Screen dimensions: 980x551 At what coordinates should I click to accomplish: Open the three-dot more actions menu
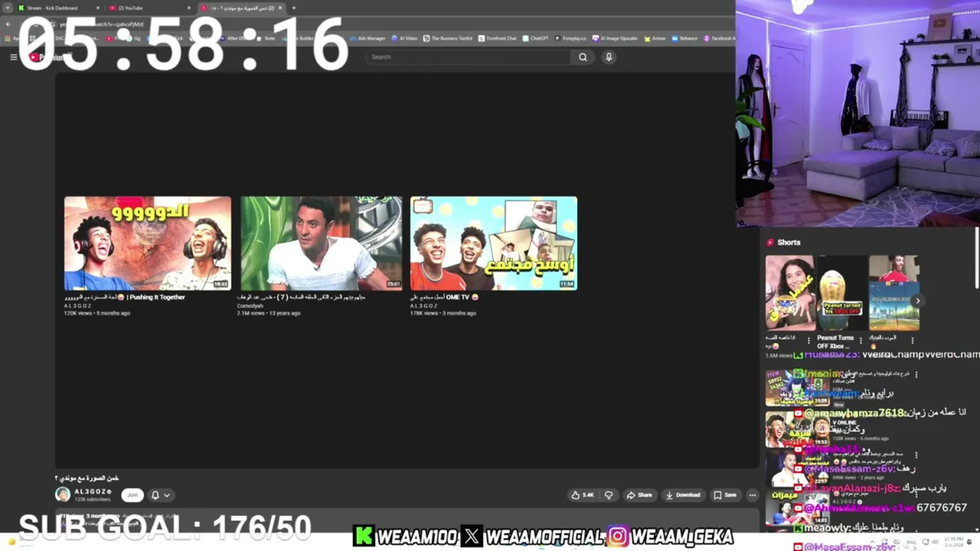[x=753, y=495]
